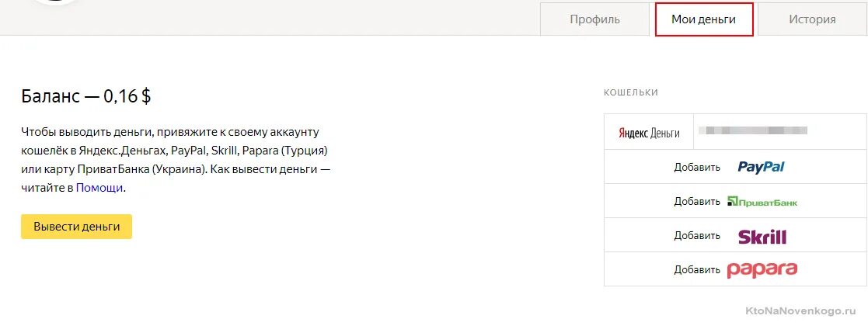
Task: Click Добавить next to PayPal
Action: tap(697, 168)
